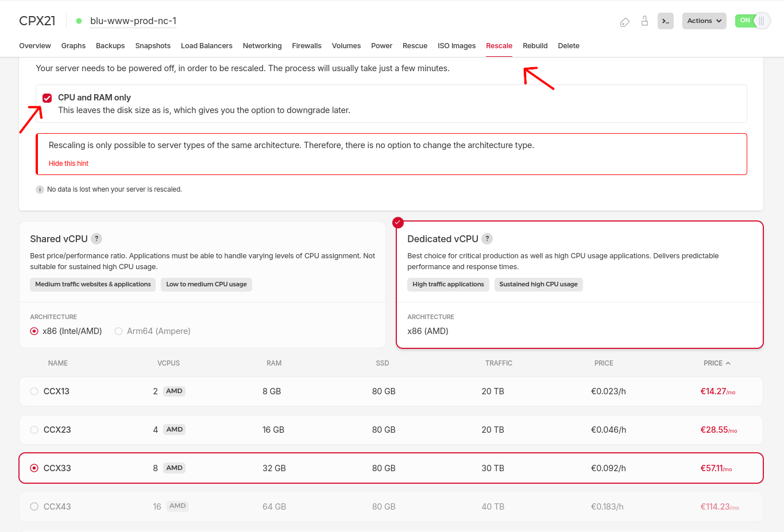Toggle the PRICE column sort order
Image resolution: width=784 pixels, height=532 pixels.
[x=717, y=363]
